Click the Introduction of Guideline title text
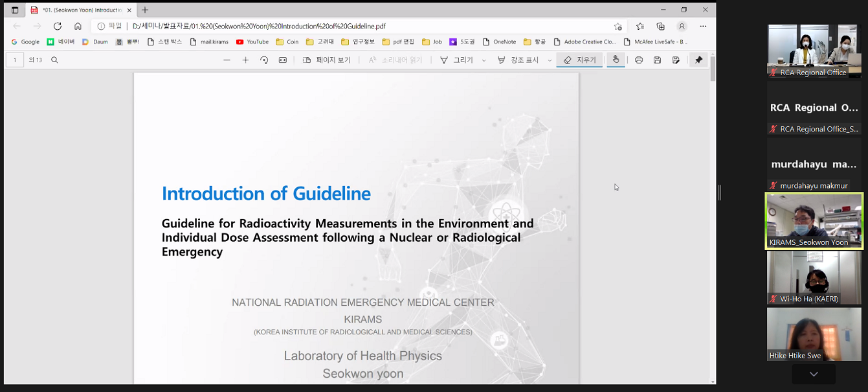This screenshot has height=392, width=868. [266, 194]
